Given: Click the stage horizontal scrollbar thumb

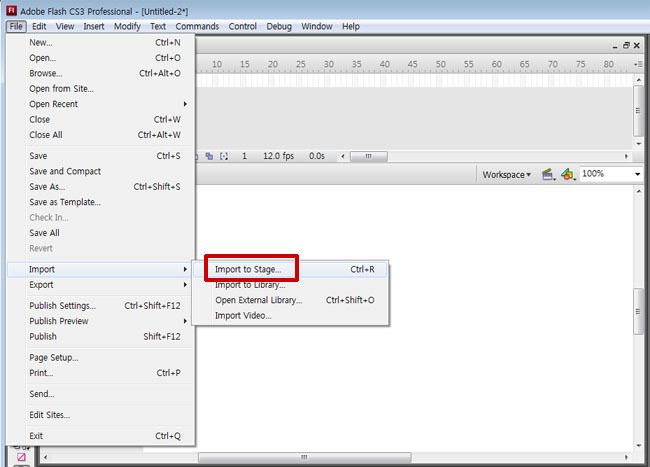Looking at the screenshot, I should tap(305, 457).
